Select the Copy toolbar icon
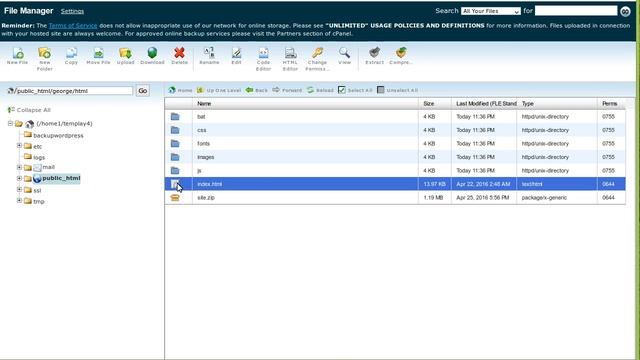Screen dimensions: 640x360 (x=71, y=56)
